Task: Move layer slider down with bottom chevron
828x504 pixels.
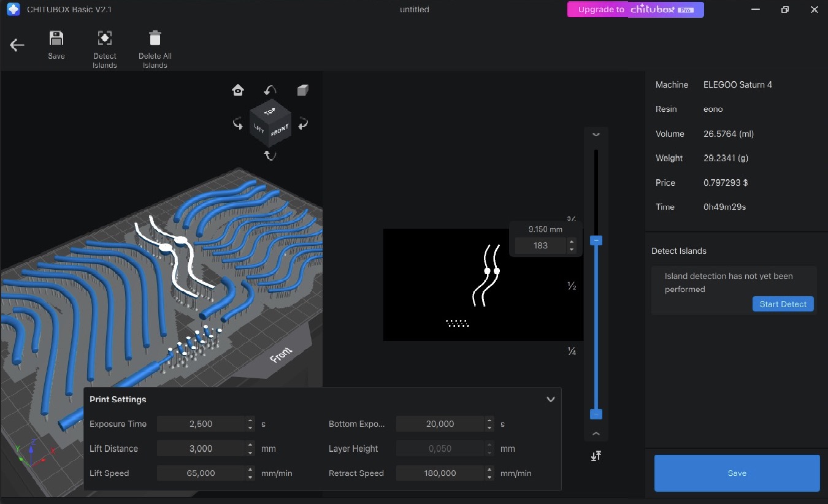Action: pyautogui.click(x=596, y=433)
